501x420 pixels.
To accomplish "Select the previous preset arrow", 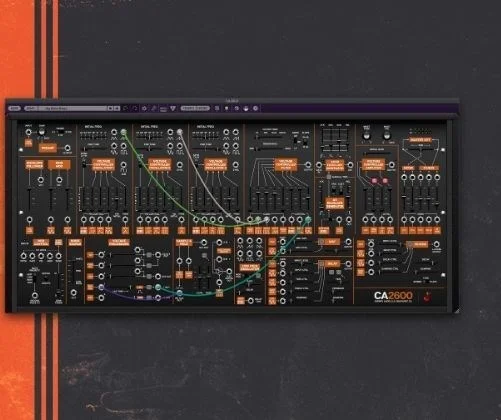I will click(x=110, y=108).
